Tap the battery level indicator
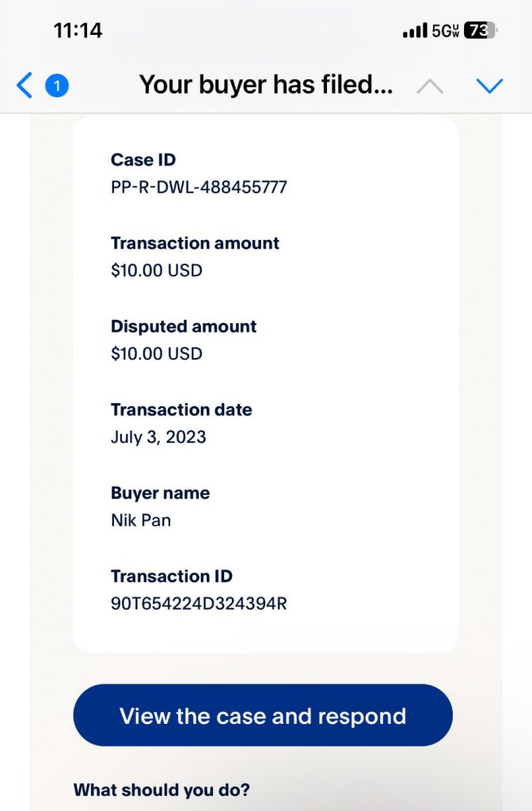The image size is (532, 811). 481,31
